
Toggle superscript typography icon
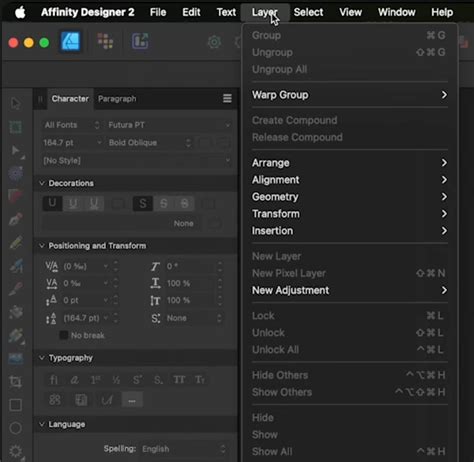[x=137, y=380]
